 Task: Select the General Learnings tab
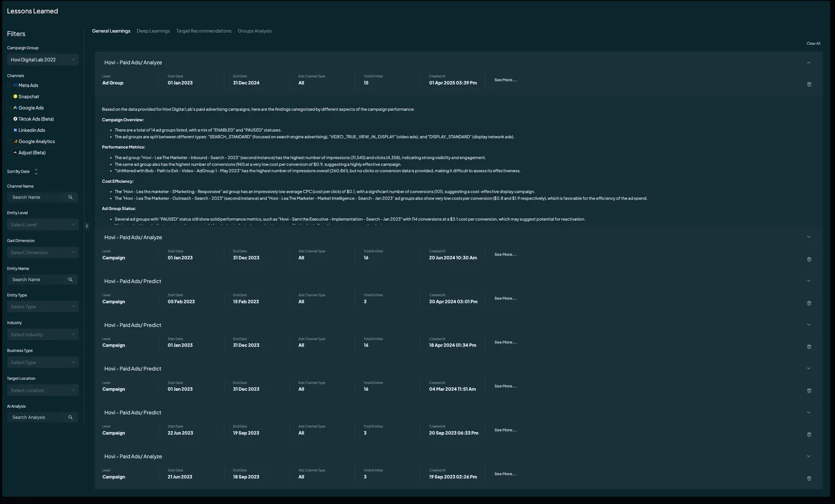pyautogui.click(x=111, y=31)
